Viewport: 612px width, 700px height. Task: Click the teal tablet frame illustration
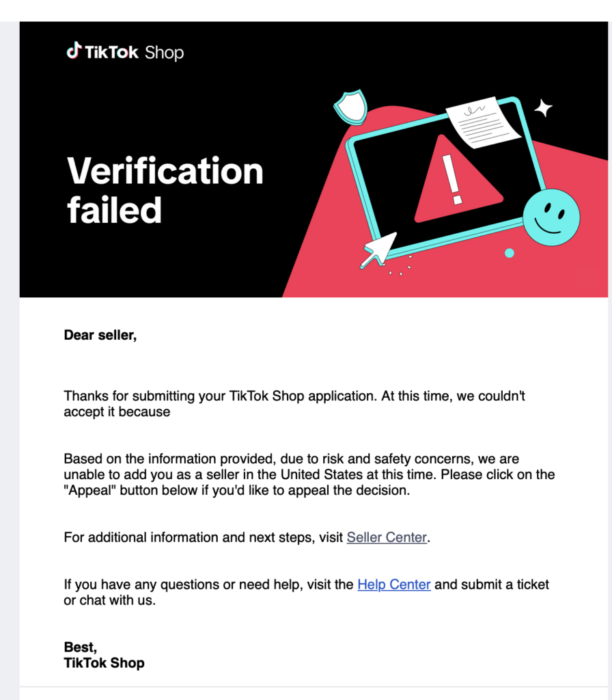(x=446, y=178)
